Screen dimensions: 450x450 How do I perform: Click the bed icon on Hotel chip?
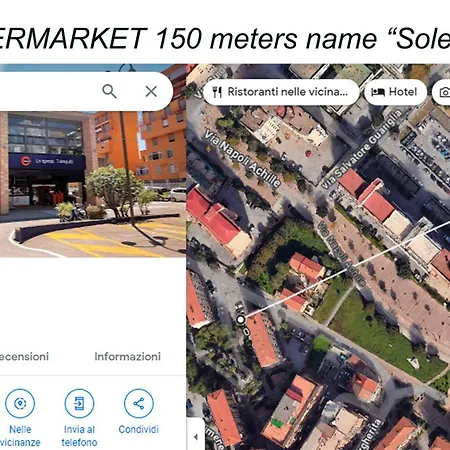click(x=378, y=92)
